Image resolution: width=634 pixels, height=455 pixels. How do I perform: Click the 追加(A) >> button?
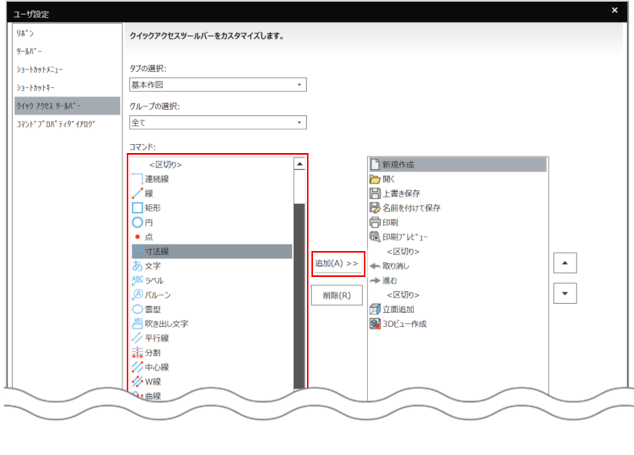coord(337,264)
